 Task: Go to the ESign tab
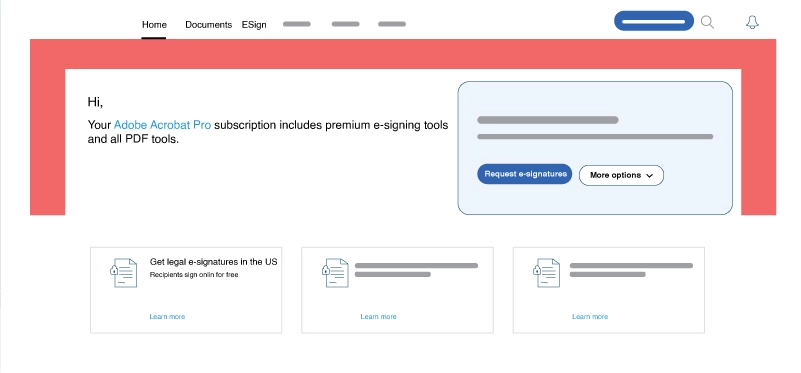click(x=254, y=25)
